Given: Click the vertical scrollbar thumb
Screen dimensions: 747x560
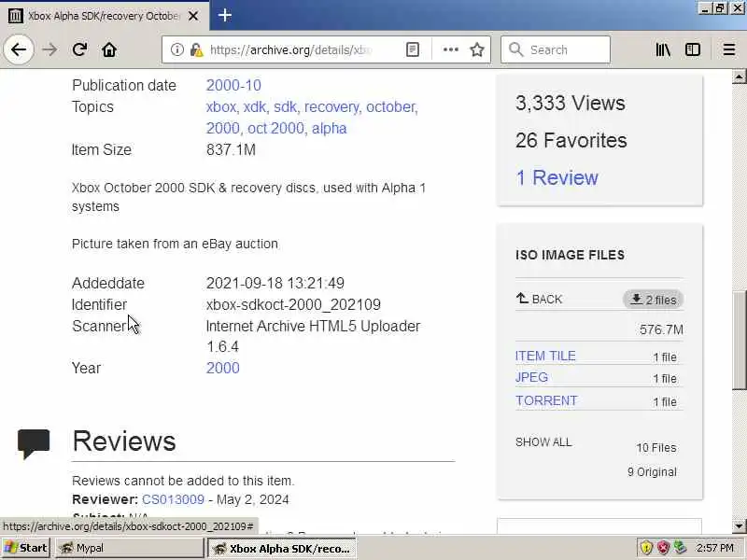Looking at the screenshot, I should coord(739,340).
